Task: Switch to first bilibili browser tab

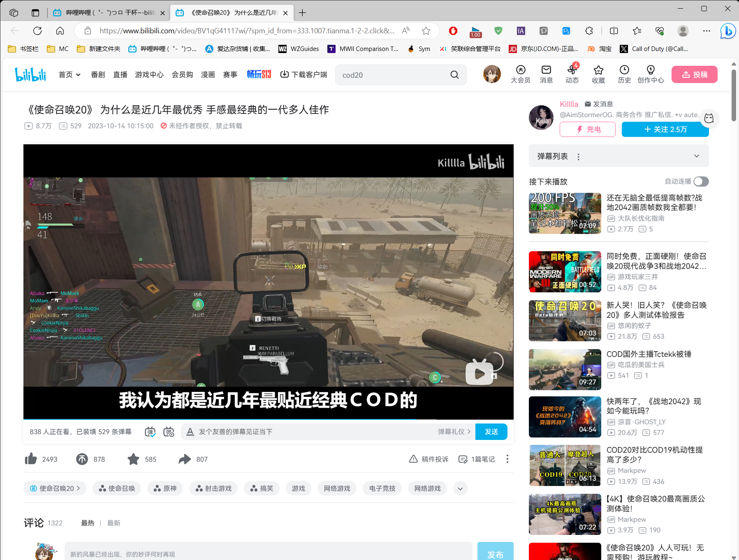Action: tap(109, 13)
